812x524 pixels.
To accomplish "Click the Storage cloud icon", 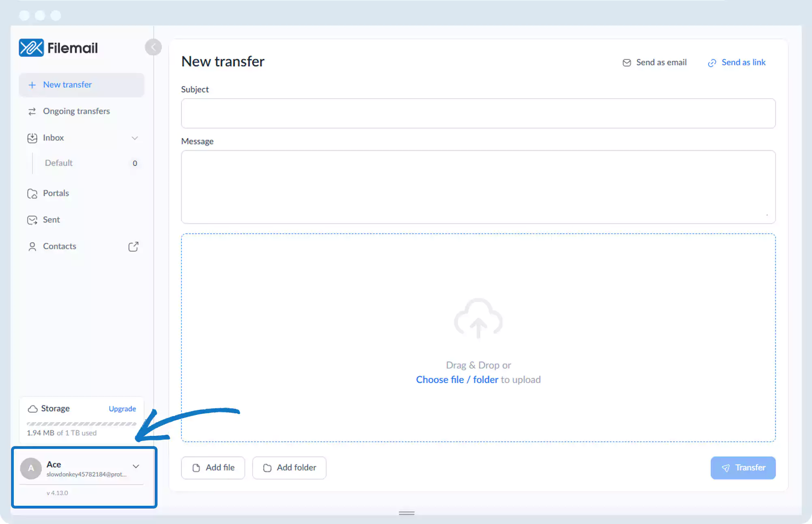I will [x=32, y=409].
